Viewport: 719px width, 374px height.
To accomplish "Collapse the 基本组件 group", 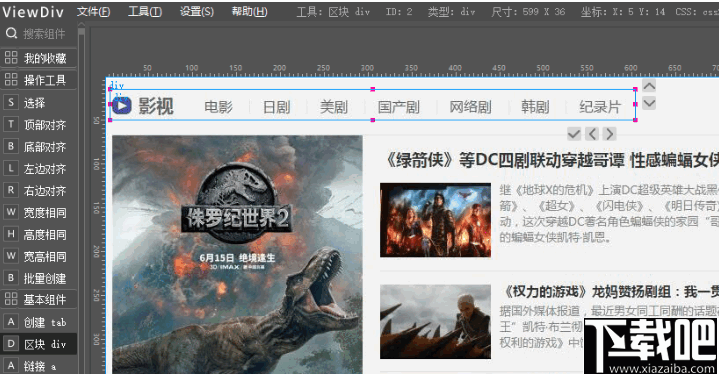I will (39, 299).
